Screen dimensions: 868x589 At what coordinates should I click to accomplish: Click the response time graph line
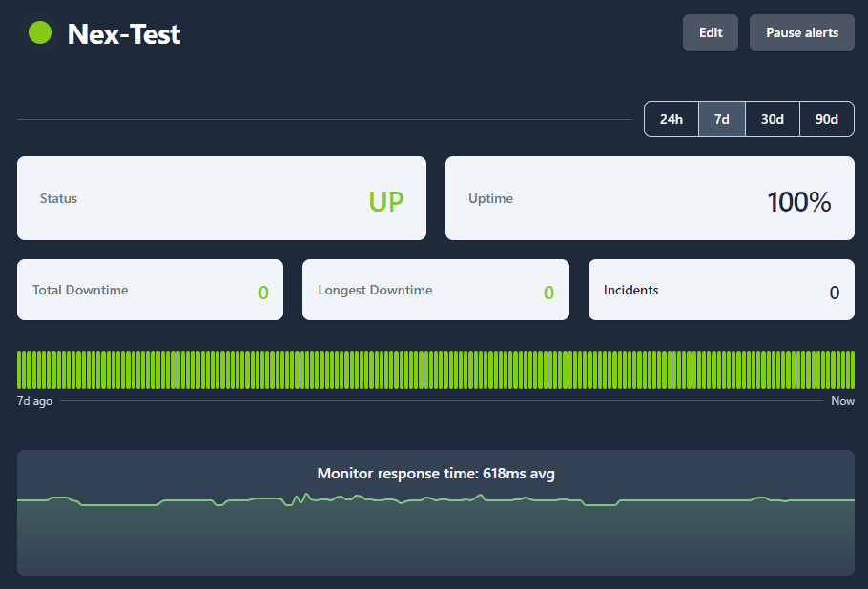pos(436,499)
